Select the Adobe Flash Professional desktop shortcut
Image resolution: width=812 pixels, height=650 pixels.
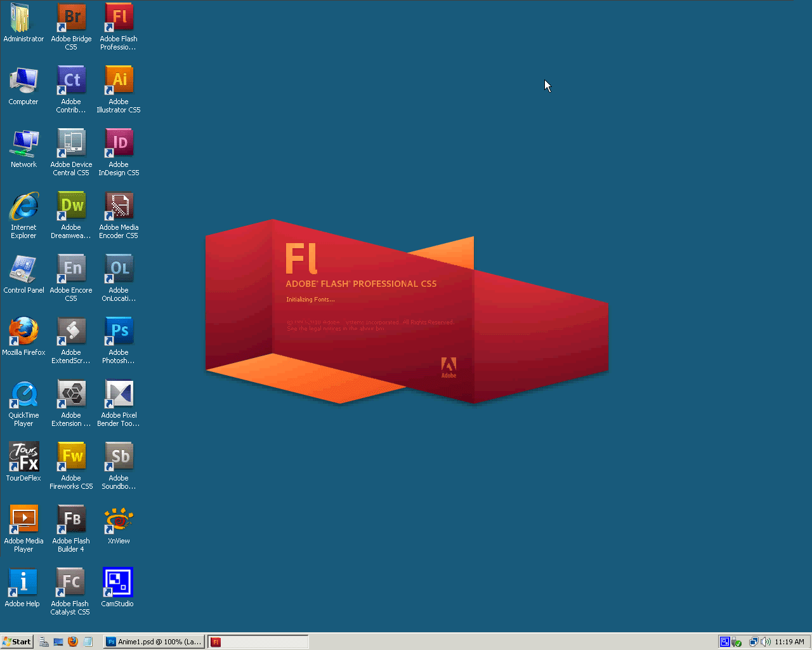click(119, 27)
